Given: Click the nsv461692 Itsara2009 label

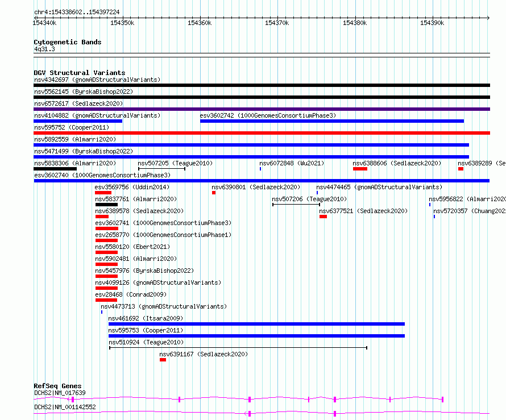Looking at the screenshot, I should (x=146, y=318).
